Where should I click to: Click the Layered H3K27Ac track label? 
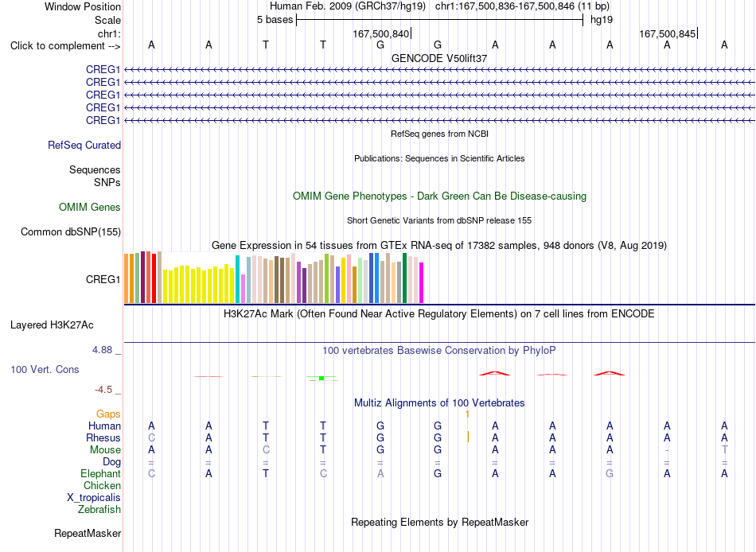tap(52, 325)
